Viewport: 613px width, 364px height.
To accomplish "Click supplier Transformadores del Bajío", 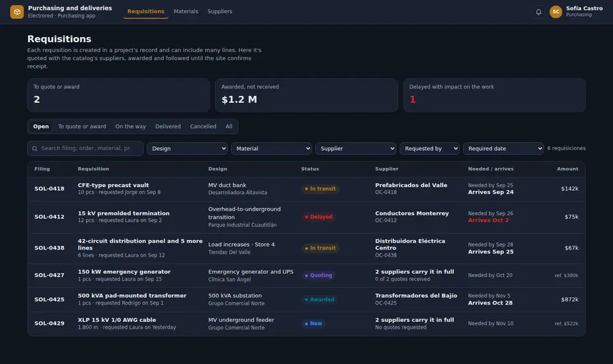I will coord(416,296).
